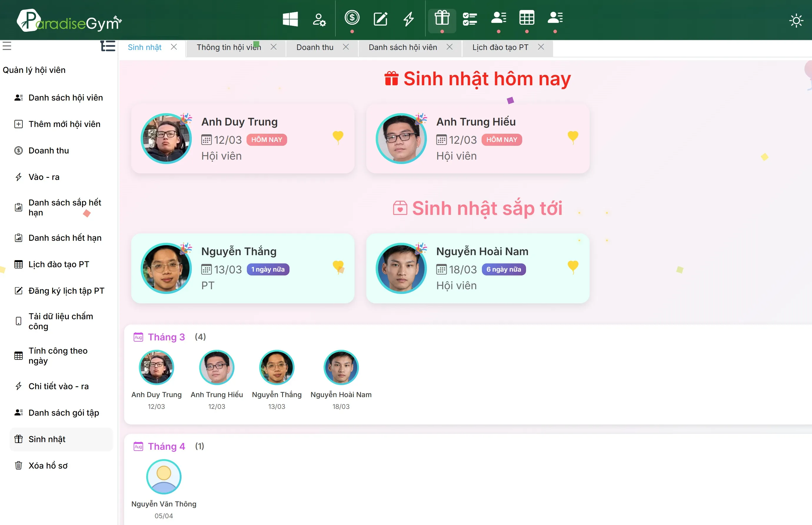Close the Lịch đào tạo PT tab
Screen dimensions: 812x525
tap(541, 47)
